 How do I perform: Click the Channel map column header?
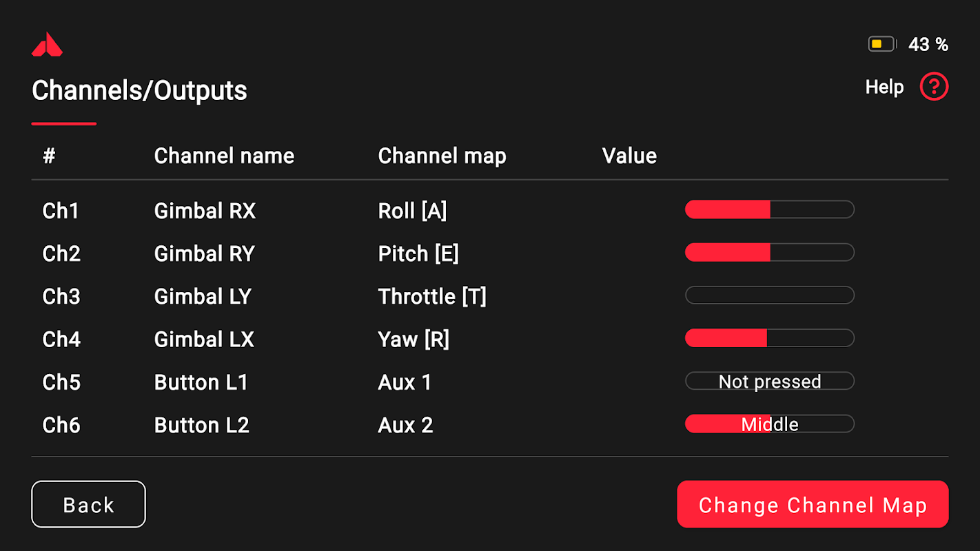(442, 156)
